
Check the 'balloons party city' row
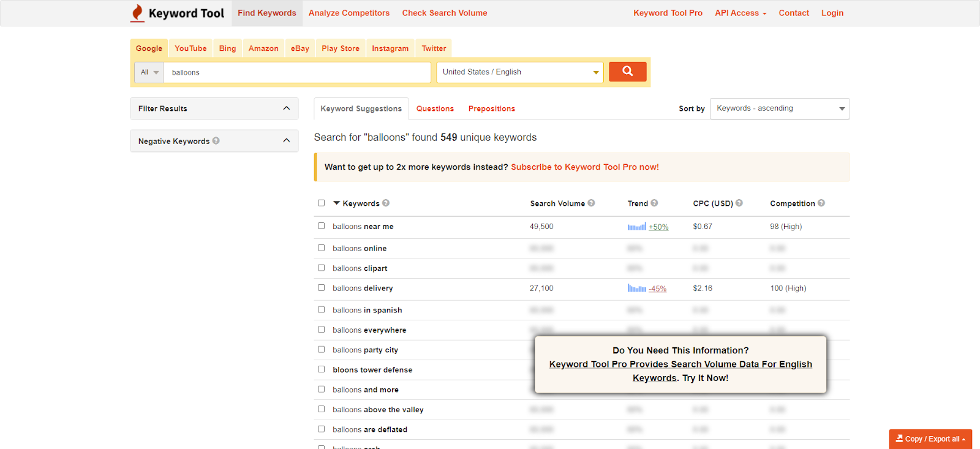coord(321,349)
